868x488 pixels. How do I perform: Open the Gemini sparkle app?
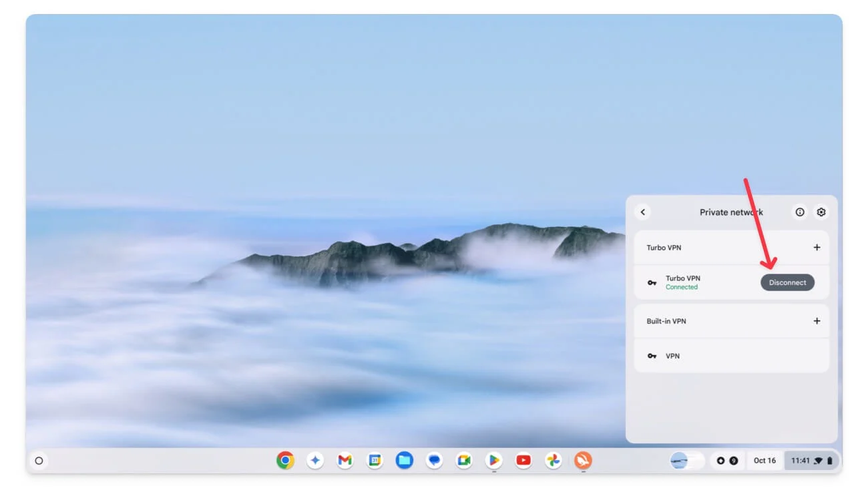[315, 460]
